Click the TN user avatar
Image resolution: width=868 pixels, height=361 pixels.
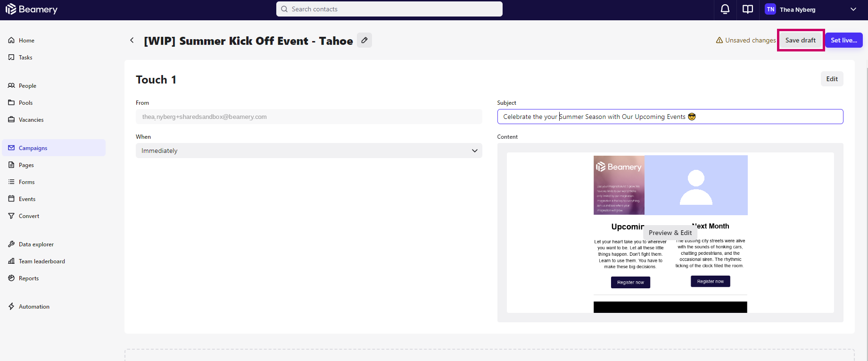770,9
